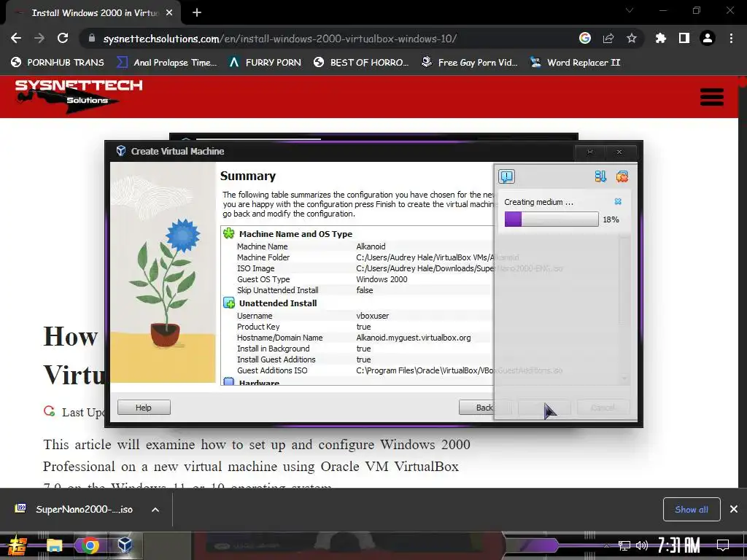Click the Creating medium progress bar
Screen dimensions: 747x560
click(x=551, y=219)
